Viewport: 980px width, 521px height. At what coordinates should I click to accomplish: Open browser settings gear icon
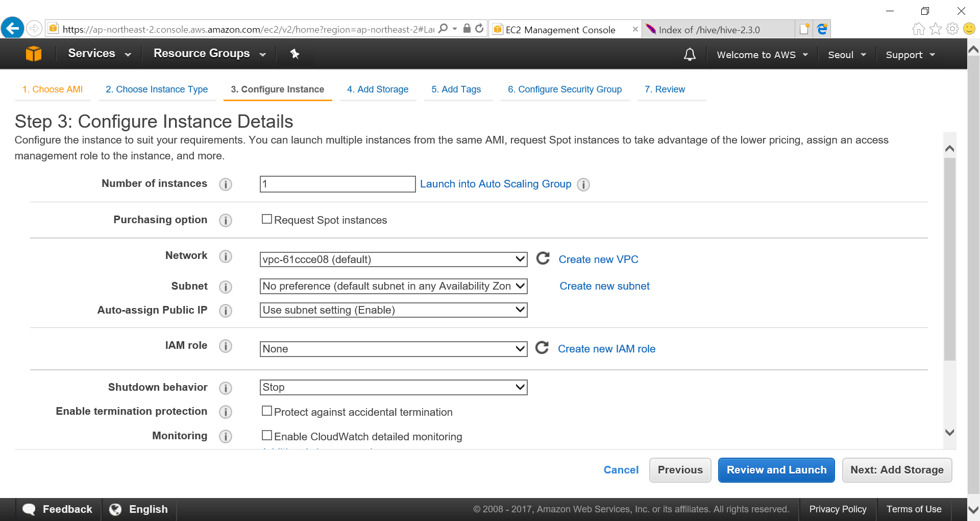952,29
